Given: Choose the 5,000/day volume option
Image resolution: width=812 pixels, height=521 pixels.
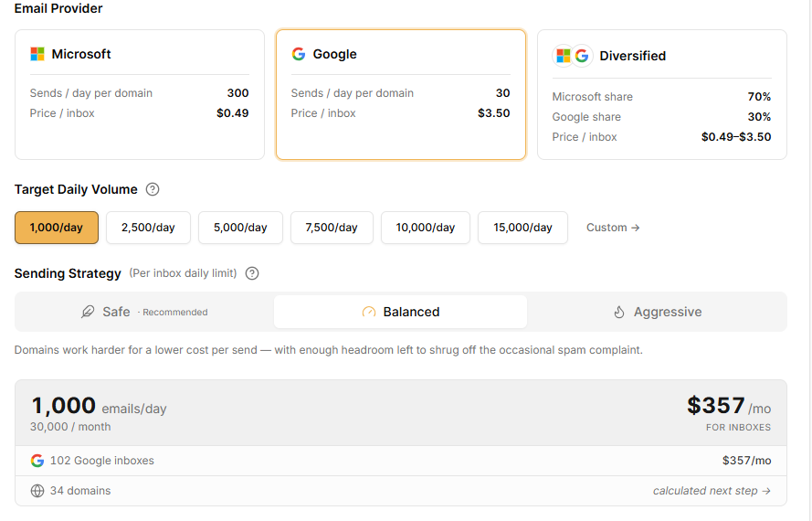Looking at the screenshot, I should [x=240, y=228].
